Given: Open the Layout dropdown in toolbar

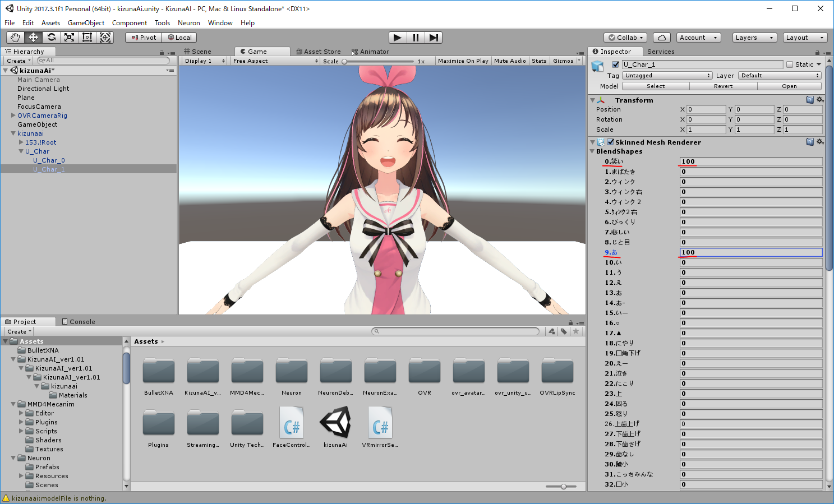Looking at the screenshot, I should 805,38.
